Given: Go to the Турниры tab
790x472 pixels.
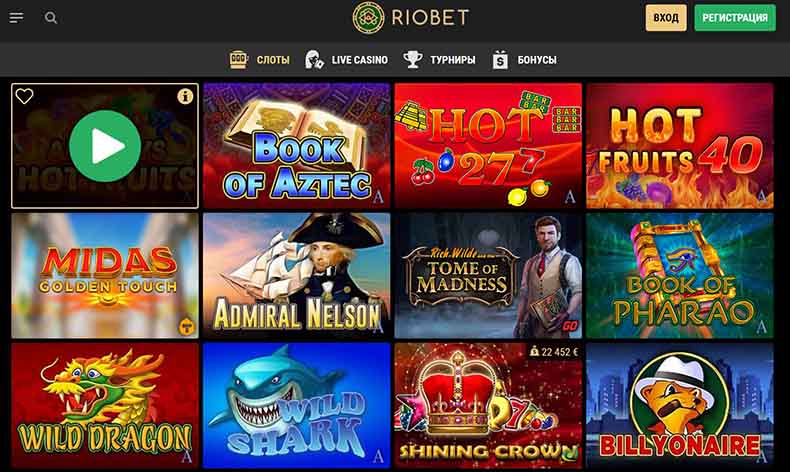Looking at the screenshot, I should coord(452,60).
